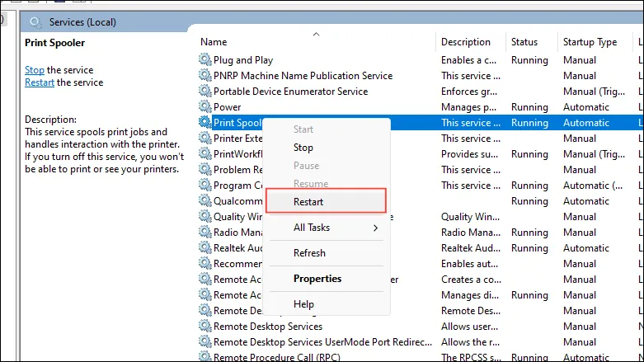644x362 pixels.
Task: Click 'Enables aut...' description cell
Action: coord(469,263)
